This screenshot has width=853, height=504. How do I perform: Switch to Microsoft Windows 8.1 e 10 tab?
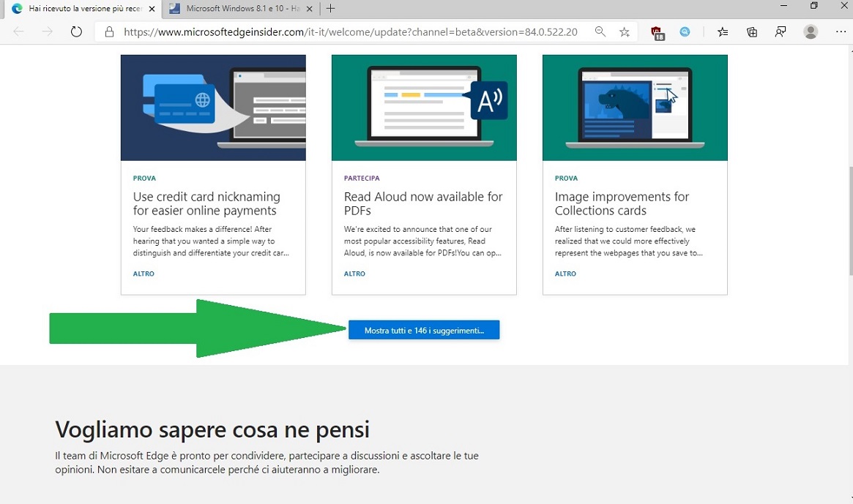(241, 9)
